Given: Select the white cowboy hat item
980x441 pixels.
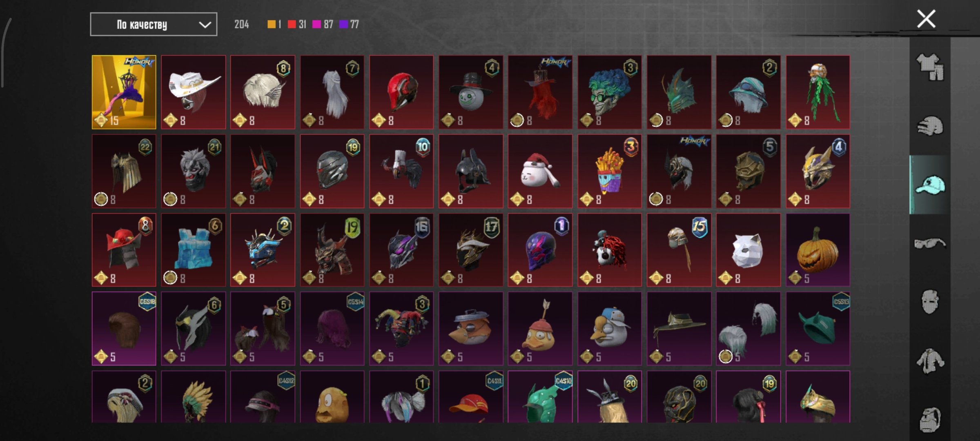Looking at the screenshot, I should tap(193, 92).
